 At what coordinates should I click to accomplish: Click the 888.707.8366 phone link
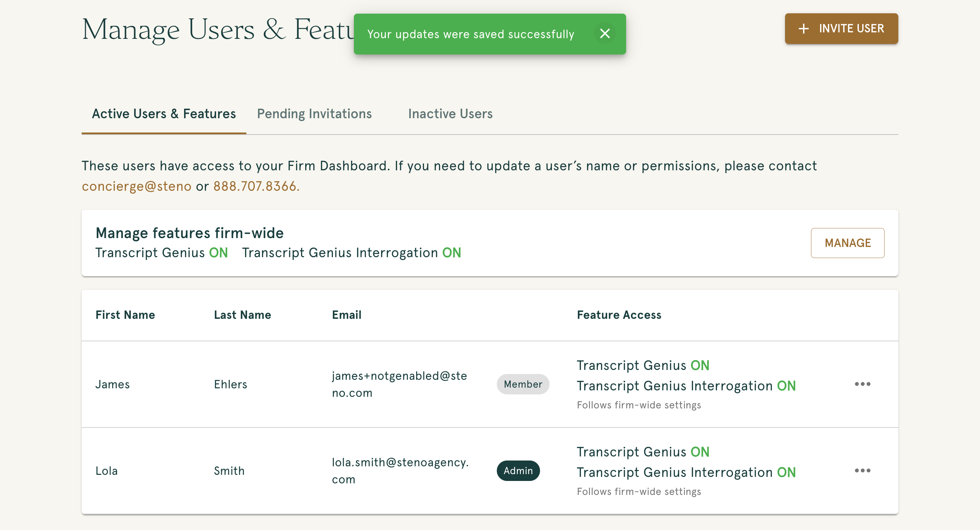click(x=255, y=186)
